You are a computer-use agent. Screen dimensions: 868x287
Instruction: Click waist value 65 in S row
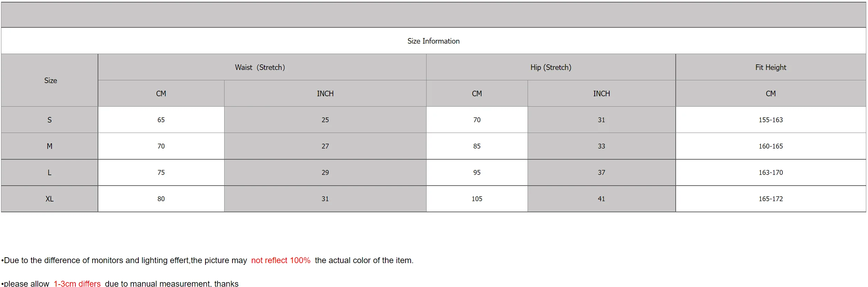(161, 120)
